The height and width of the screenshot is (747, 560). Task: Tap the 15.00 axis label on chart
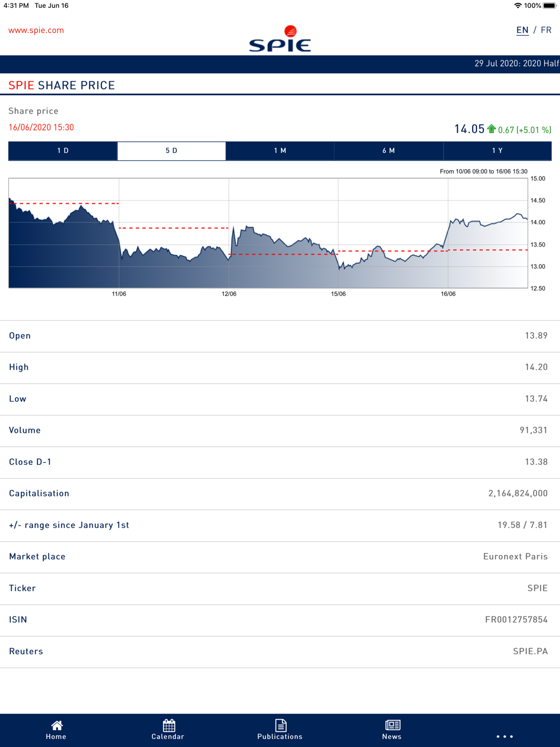(x=538, y=179)
